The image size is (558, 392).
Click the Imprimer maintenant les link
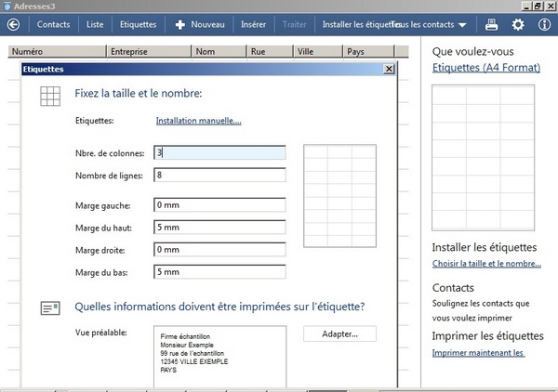[478, 353]
